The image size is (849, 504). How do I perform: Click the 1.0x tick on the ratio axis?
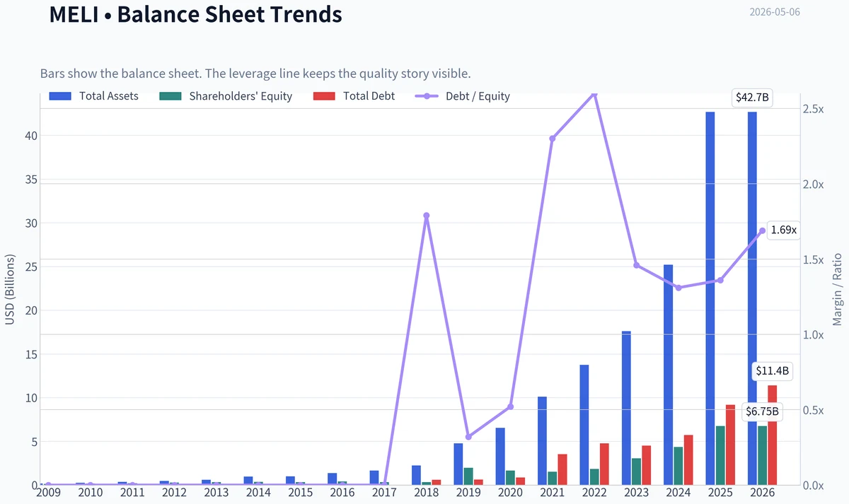[x=814, y=335]
